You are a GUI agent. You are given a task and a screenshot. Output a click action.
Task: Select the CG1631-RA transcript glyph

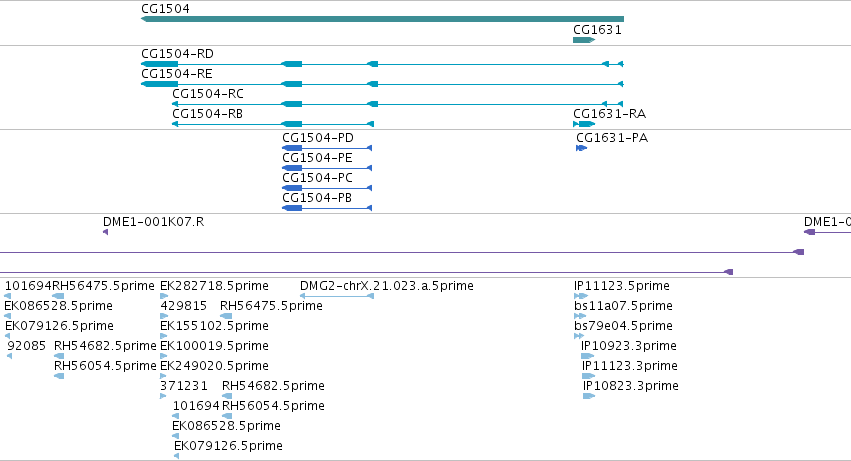(584, 124)
